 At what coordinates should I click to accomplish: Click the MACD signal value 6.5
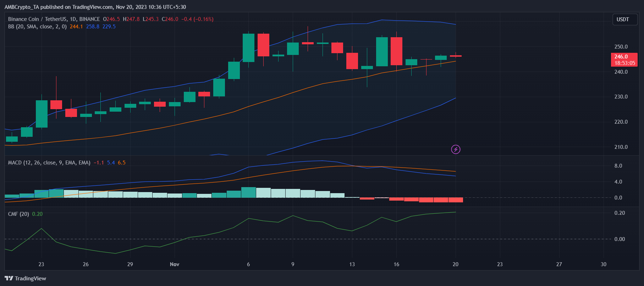[x=122, y=163]
